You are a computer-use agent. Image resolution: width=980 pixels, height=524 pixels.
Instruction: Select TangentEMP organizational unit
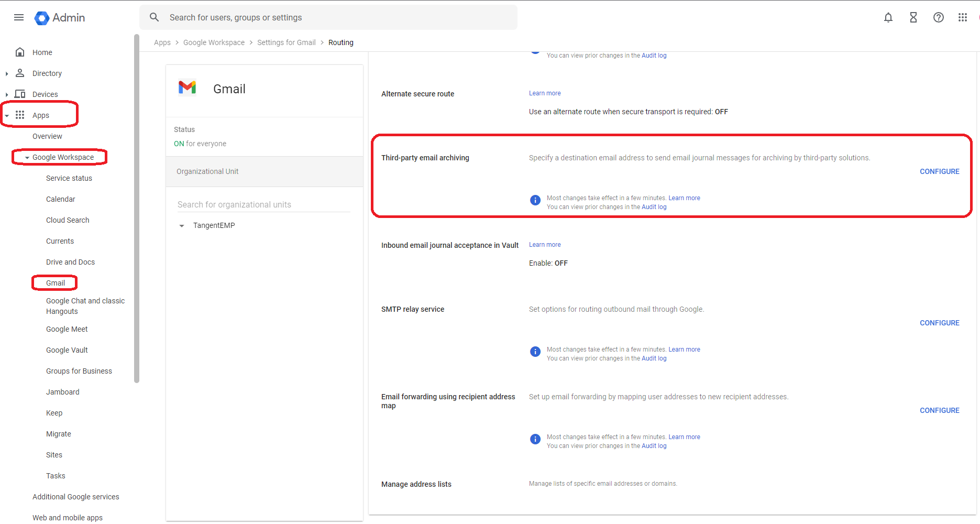214,225
